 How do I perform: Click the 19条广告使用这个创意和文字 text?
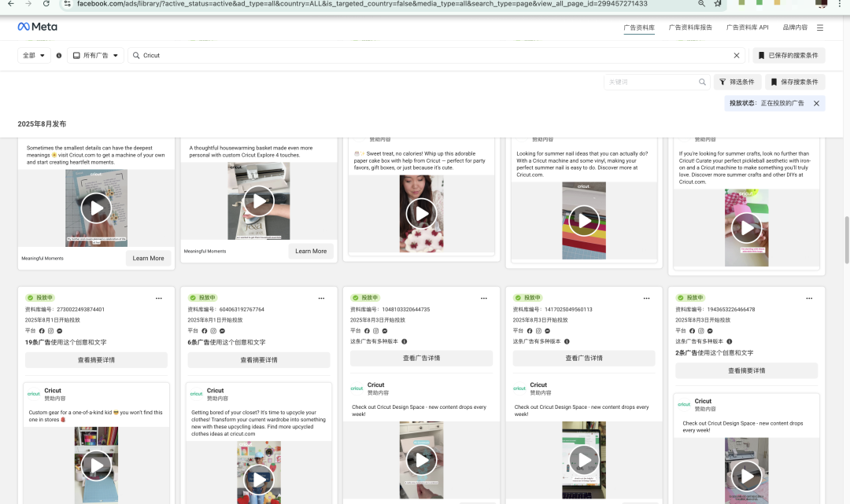[65, 342]
